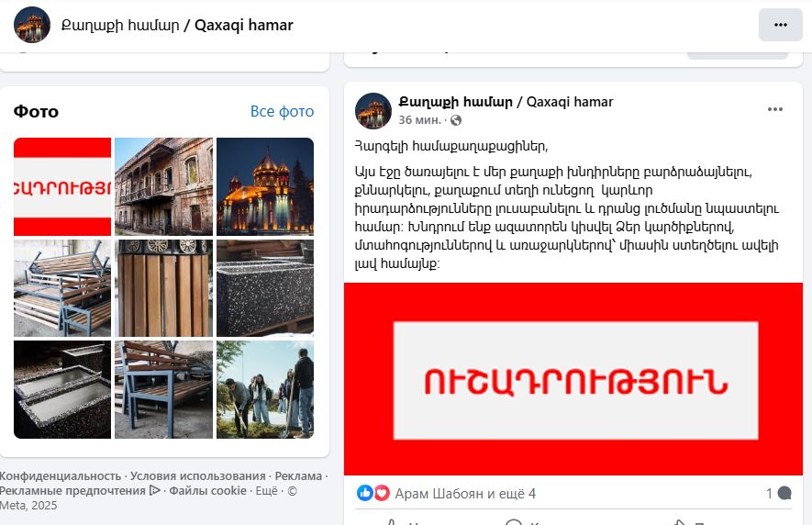Open the people planting trees photo thumbnail
Viewport: 812px width, 525px height.
click(x=265, y=390)
